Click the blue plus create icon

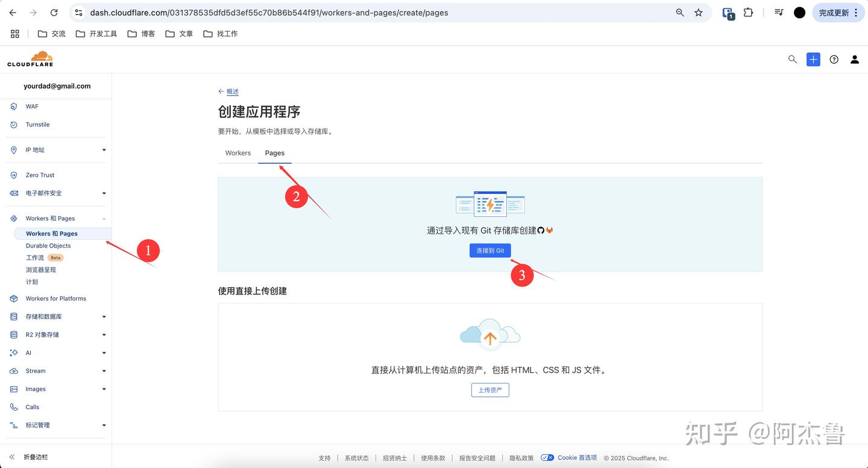[x=813, y=59]
